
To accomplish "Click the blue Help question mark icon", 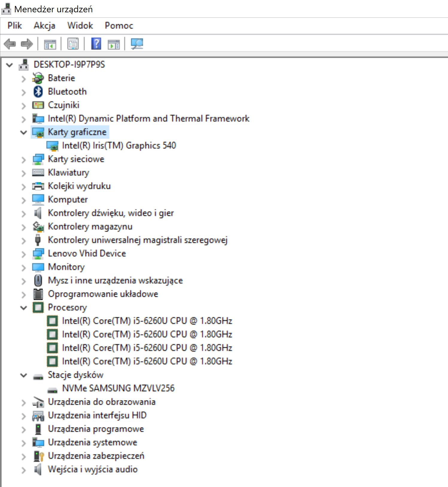I will (96, 44).
